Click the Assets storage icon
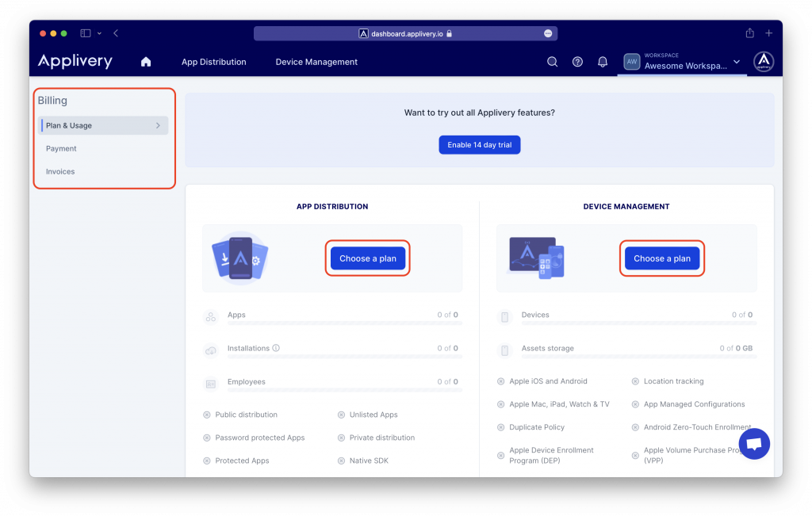 pos(505,350)
